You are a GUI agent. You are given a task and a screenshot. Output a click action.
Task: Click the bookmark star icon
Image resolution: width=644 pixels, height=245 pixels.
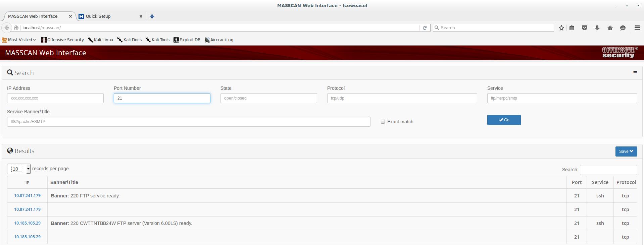click(561, 28)
